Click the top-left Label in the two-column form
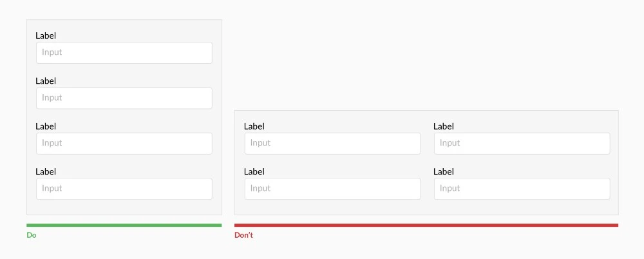The width and height of the screenshot is (644, 259). pos(254,127)
